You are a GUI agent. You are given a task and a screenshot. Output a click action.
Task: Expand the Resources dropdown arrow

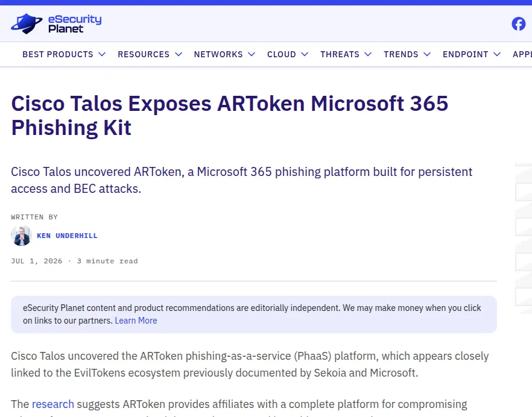click(x=179, y=54)
